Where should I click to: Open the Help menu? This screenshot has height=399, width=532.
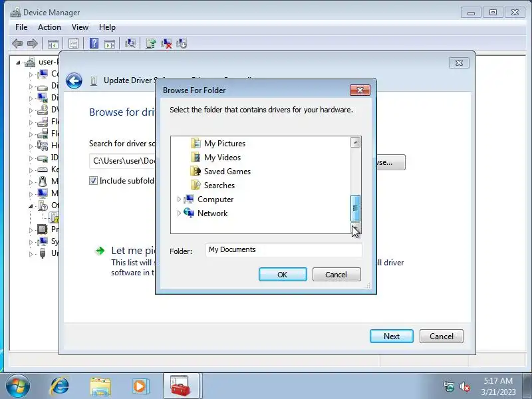tap(107, 27)
